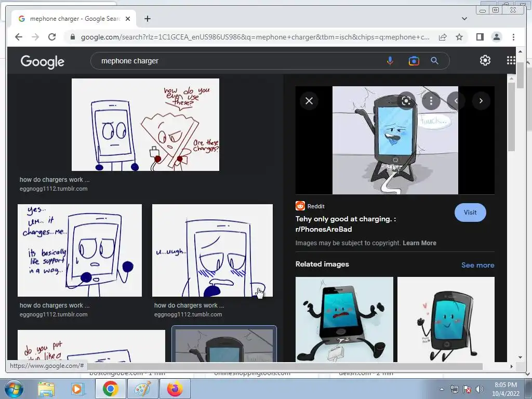Click the Google logo
The width and height of the screenshot is (532, 399).
coord(43,61)
